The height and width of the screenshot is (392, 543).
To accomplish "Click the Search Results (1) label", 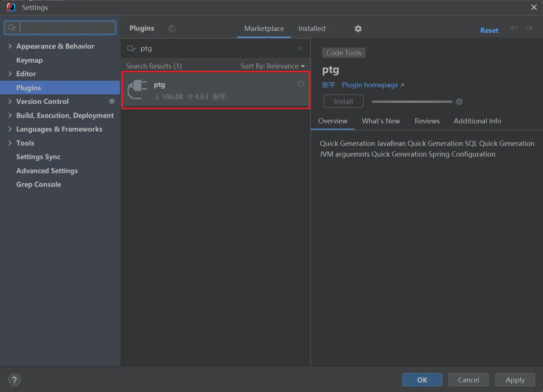I will 154,66.
